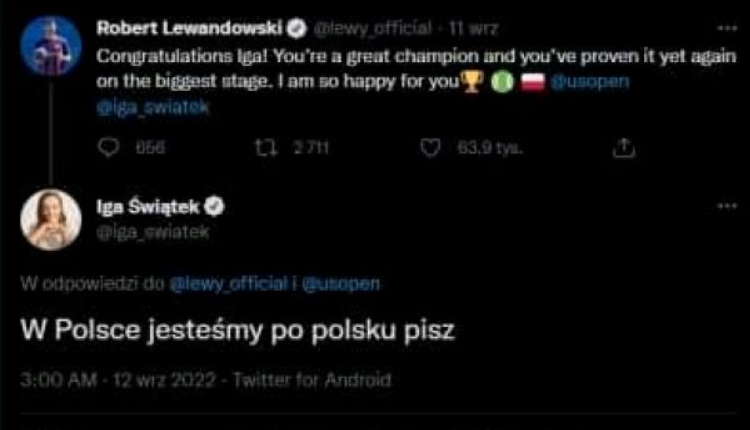This screenshot has width=750, height=430.
Task: Open more options for Robert Lewandowski's tweet
Action: click(726, 28)
